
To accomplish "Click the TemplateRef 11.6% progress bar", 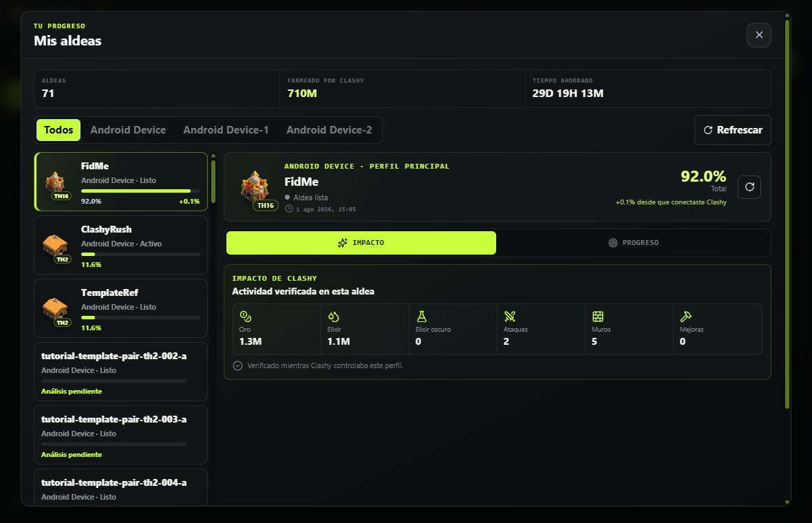I will pos(140,317).
